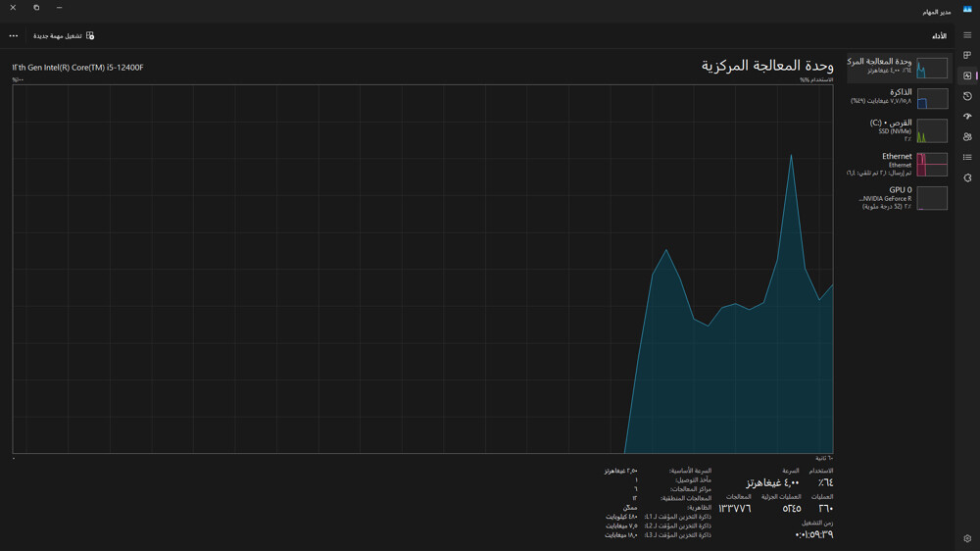This screenshot has width=980, height=551.
Task: Select the GPU 0 NVIDIA GeForce entry
Action: (x=899, y=198)
